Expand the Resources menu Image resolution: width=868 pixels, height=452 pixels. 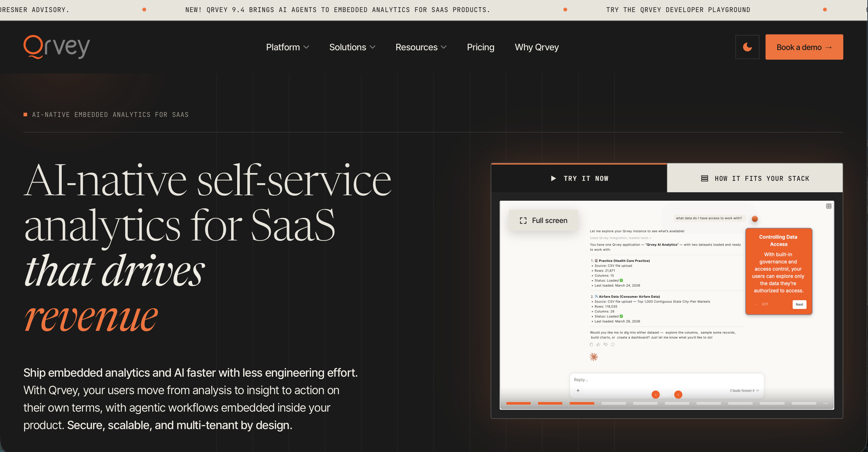click(x=421, y=47)
